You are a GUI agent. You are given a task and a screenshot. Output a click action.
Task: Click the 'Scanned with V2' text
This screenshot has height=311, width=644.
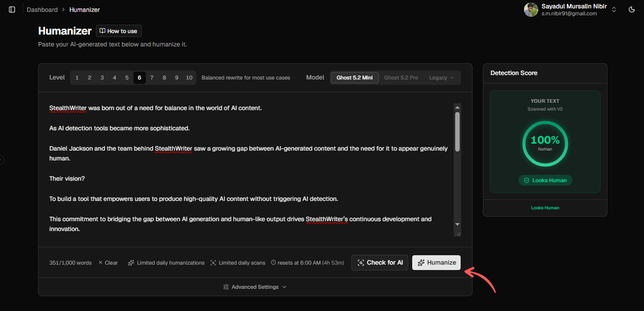545,109
